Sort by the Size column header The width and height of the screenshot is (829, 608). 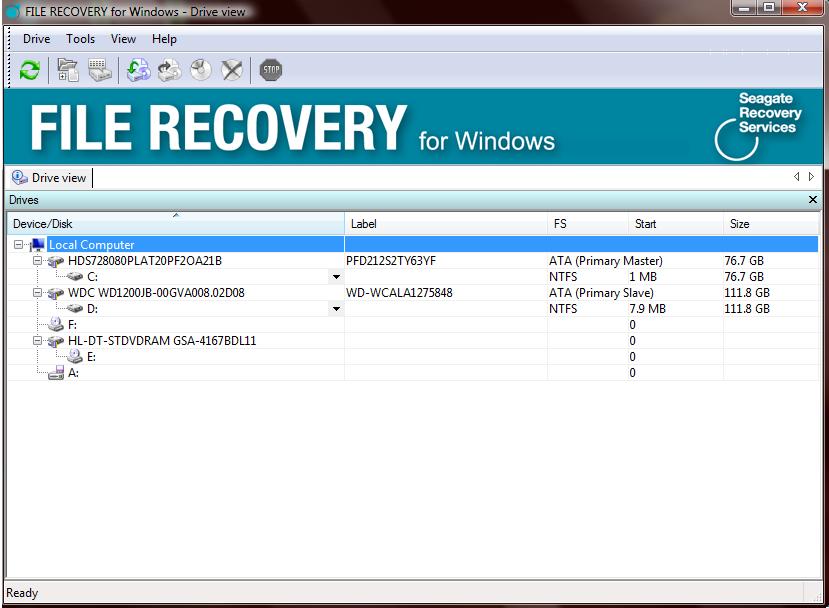(771, 224)
